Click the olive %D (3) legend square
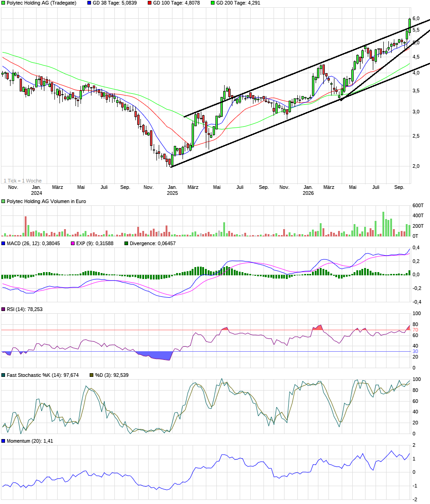The width and height of the screenshot is (430, 504). pyautogui.click(x=91, y=375)
